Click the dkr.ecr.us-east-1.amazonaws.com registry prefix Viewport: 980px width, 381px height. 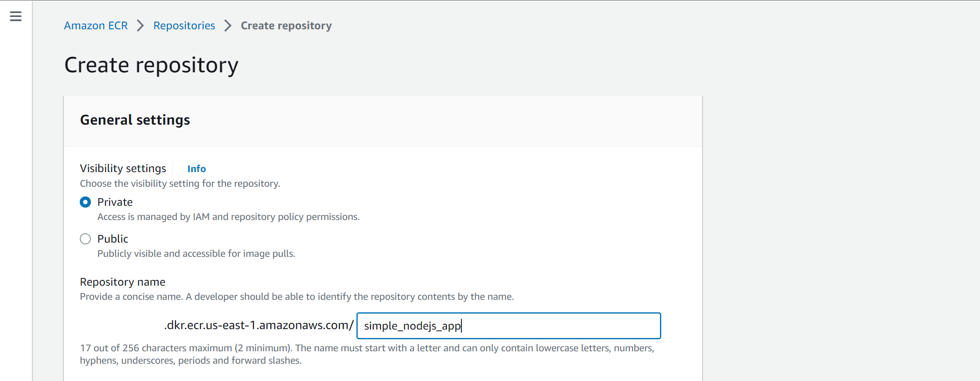click(258, 326)
